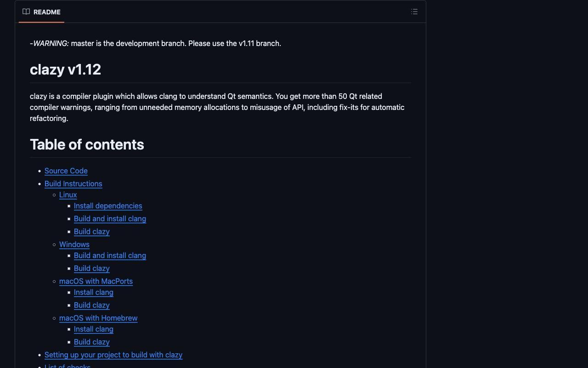Click Build and install clang under Windows
Image resolution: width=588 pixels, height=368 pixels.
[110, 255]
